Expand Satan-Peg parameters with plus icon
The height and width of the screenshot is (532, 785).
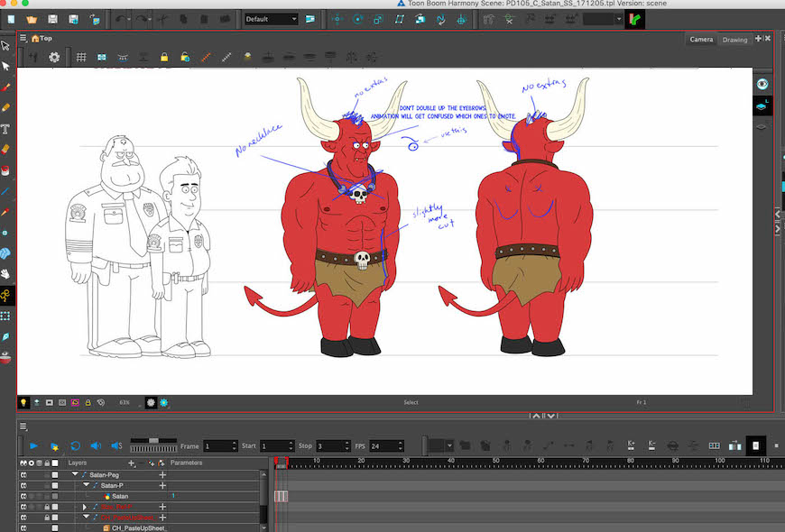coord(162,474)
